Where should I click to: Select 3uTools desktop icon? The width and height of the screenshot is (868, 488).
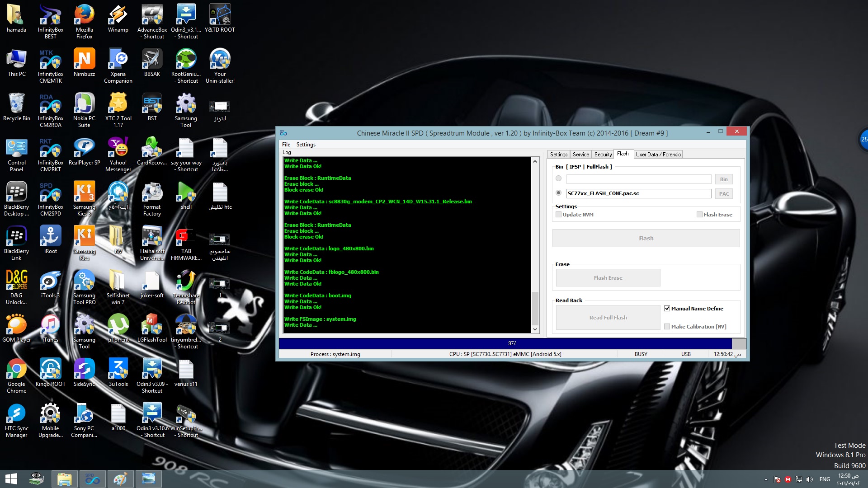118,372
